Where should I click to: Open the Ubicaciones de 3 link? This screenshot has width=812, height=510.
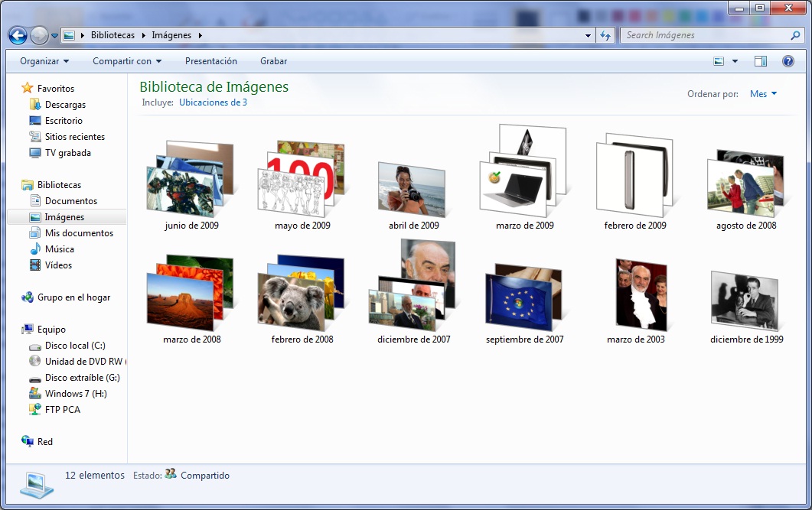(213, 102)
